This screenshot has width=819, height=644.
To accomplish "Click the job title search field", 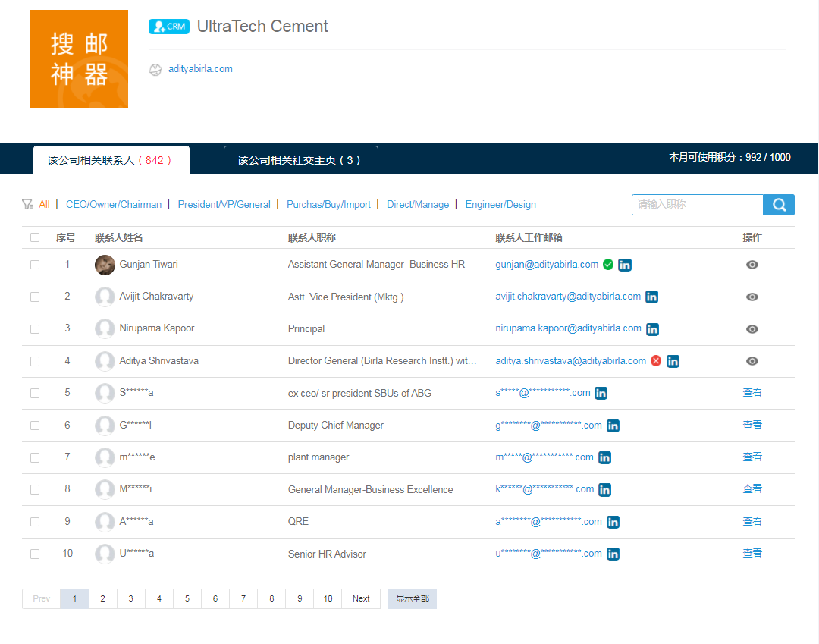I will pos(697,205).
